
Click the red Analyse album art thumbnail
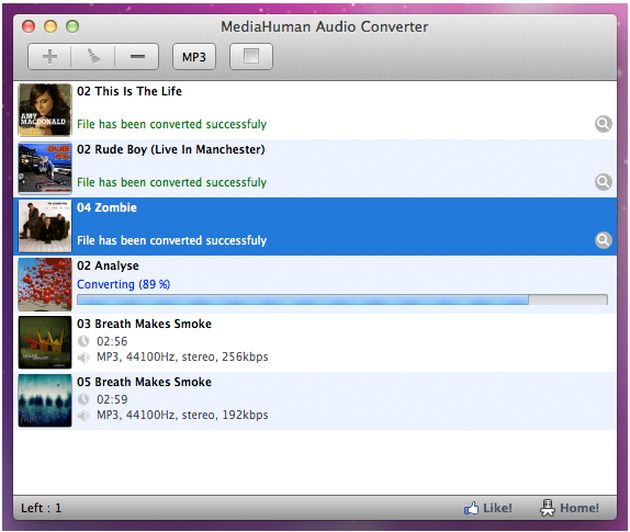pos(45,284)
